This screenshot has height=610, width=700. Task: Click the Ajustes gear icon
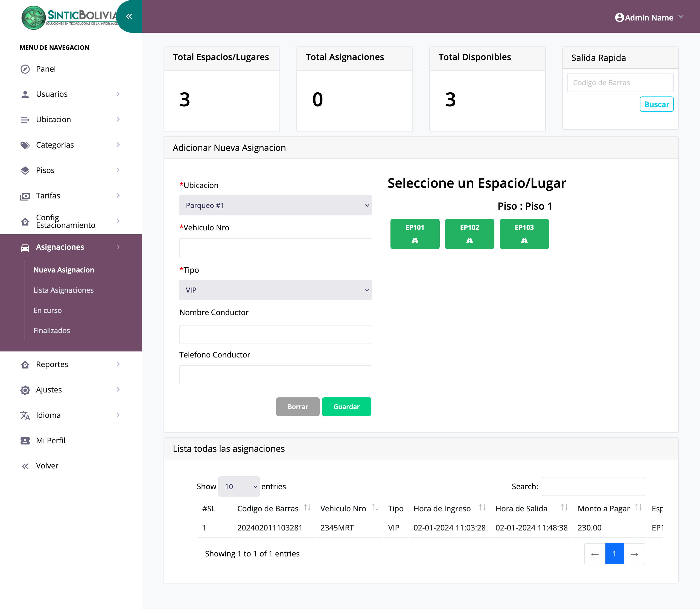pyautogui.click(x=25, y=390)
